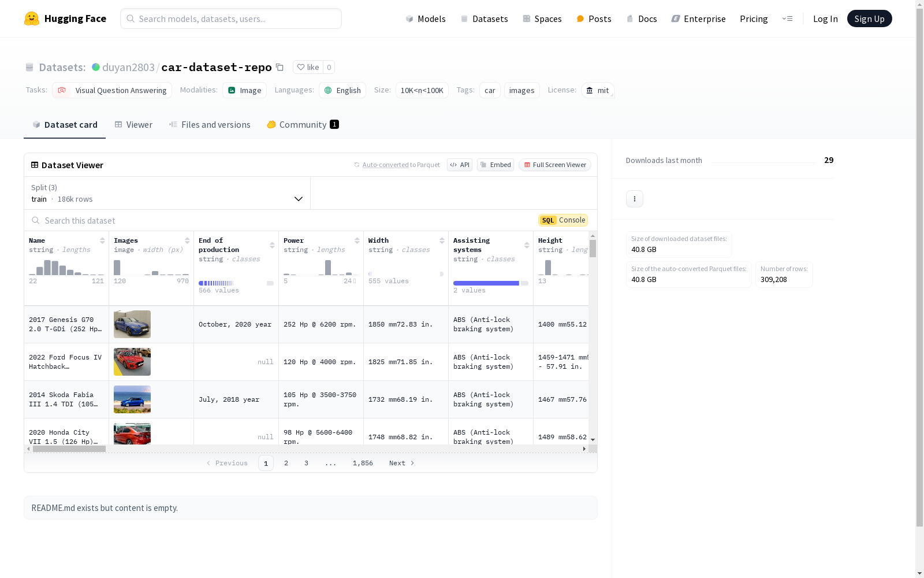
Task: Go to Spaces in top navigation
Action: [x=542, y=18]
